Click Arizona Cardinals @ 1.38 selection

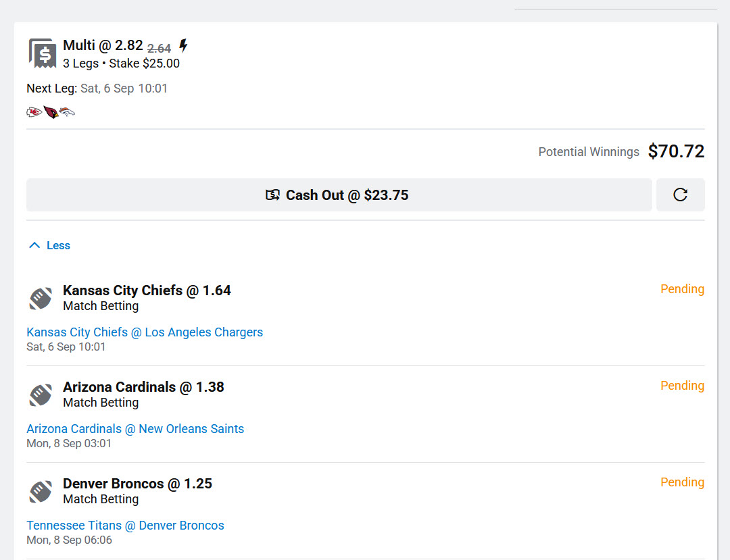[x=143, y=387]
